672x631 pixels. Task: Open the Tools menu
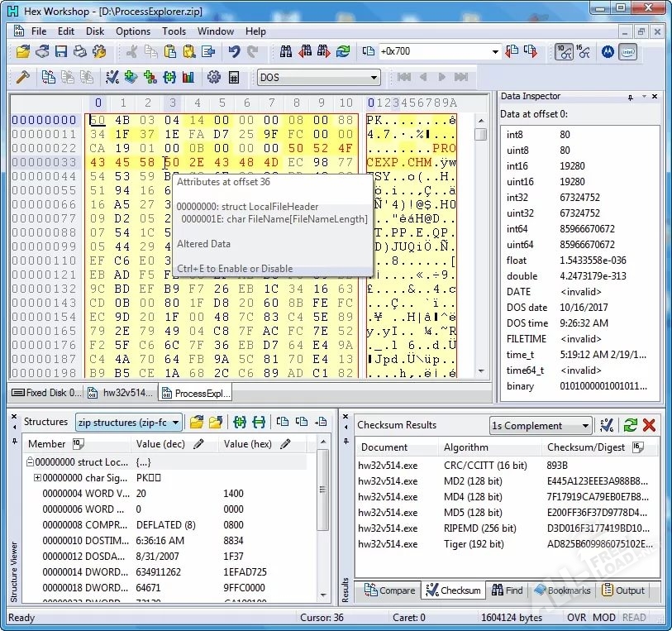point(174,31)
